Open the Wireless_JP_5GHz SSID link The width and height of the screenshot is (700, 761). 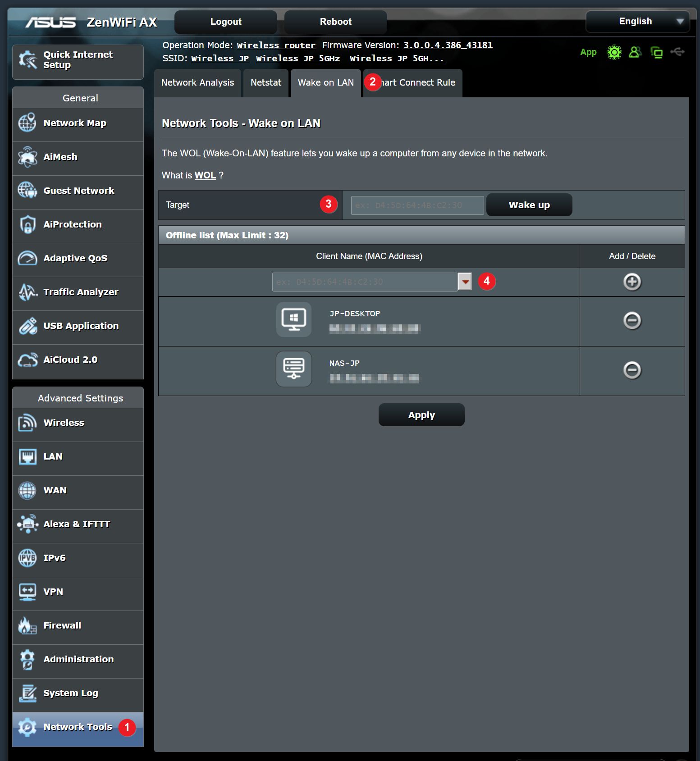298,58
